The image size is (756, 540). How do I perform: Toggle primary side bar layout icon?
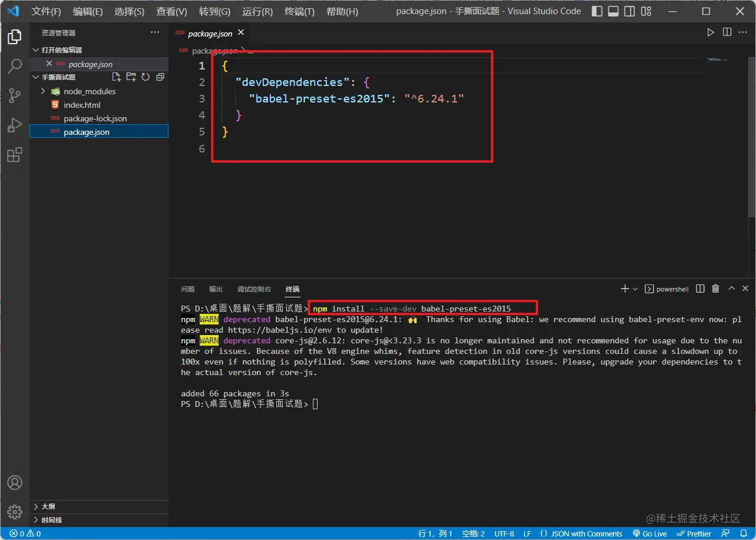click(597, 11)
